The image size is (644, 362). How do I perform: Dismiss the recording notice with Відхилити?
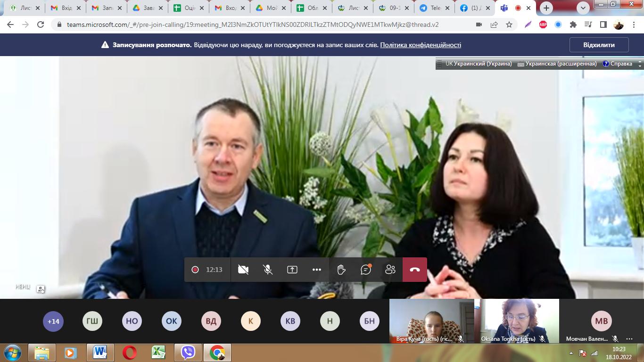(599, 45)
